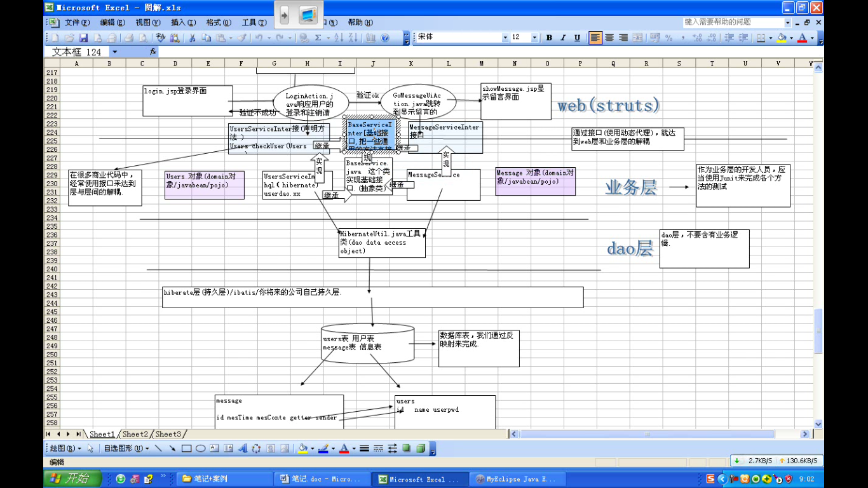Screen dimensions: 868x488
Task: Open the 文件 File menu
Action: 78,22
